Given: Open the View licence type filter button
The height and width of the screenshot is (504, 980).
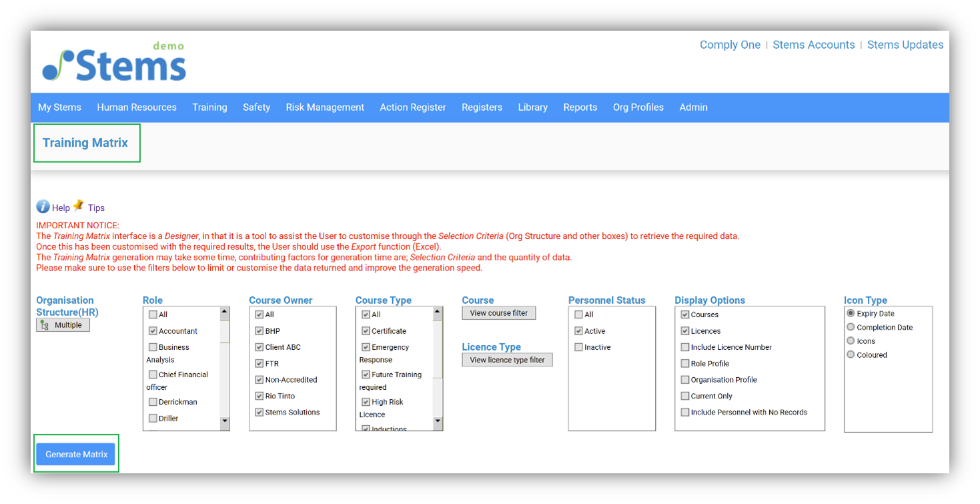Looking at the screenshot, I should pos(507,360).
